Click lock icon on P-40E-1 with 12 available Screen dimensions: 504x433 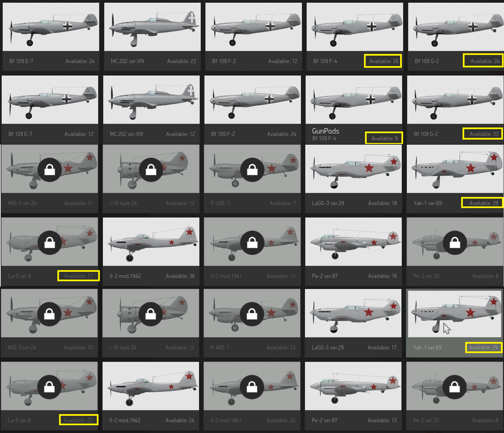pyautogui.click(x=252, y=314)
